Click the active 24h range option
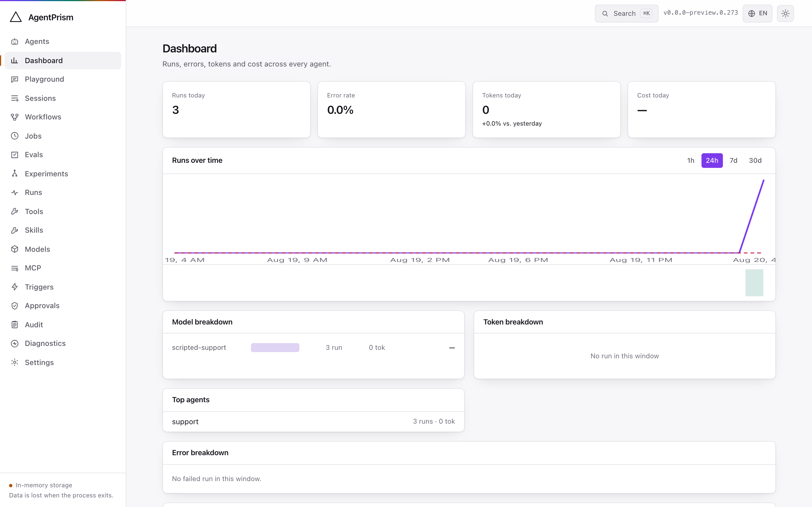The width and height of the screenshot is (812, 507). pos(712,161)
